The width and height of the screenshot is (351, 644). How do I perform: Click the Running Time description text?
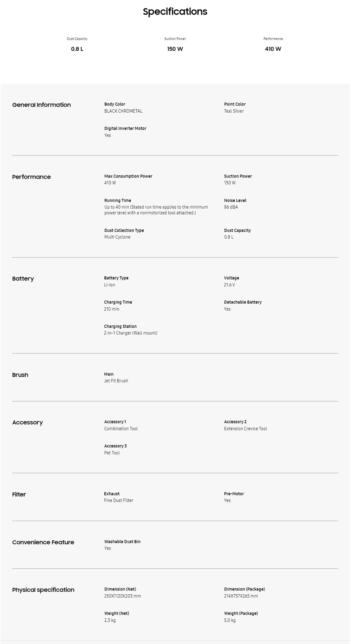point(156,210)
